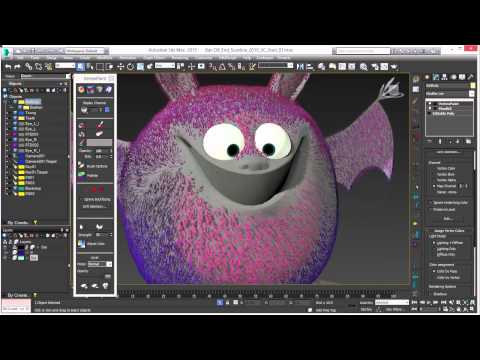This screenshot has height=360, width=480.
Task: Click the Key Filters button
Action: coord(394,309)
